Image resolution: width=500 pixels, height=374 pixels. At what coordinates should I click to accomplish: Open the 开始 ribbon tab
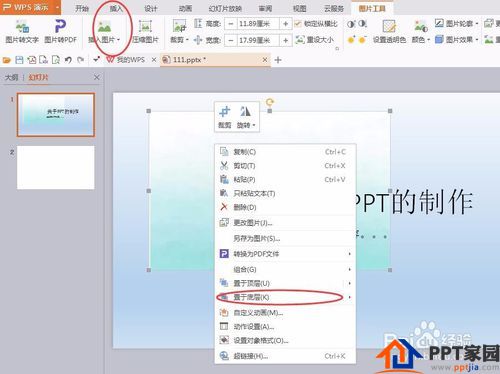point(82,8)
